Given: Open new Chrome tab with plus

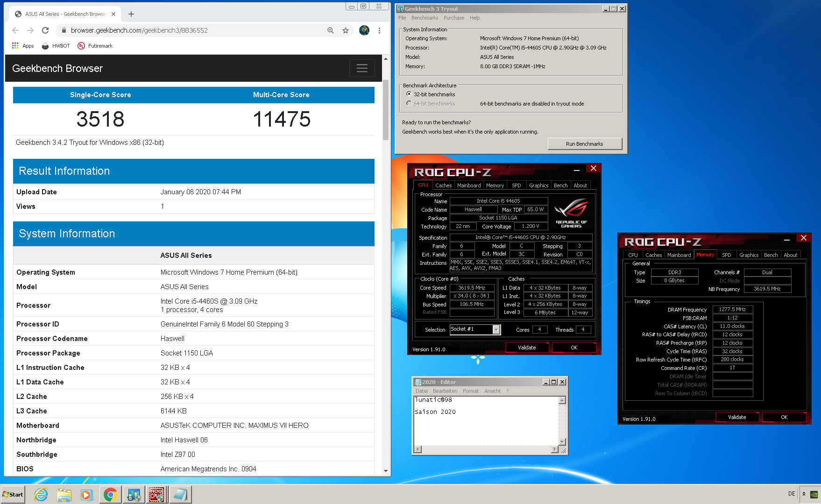Looking at the screenshot, I should pyautogui.click(x=131, y=14).
